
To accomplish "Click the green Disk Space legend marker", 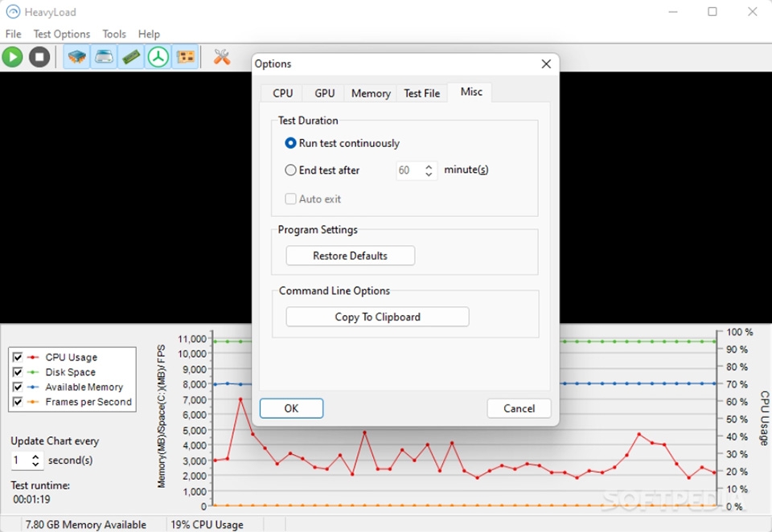I will pos(33,372).
